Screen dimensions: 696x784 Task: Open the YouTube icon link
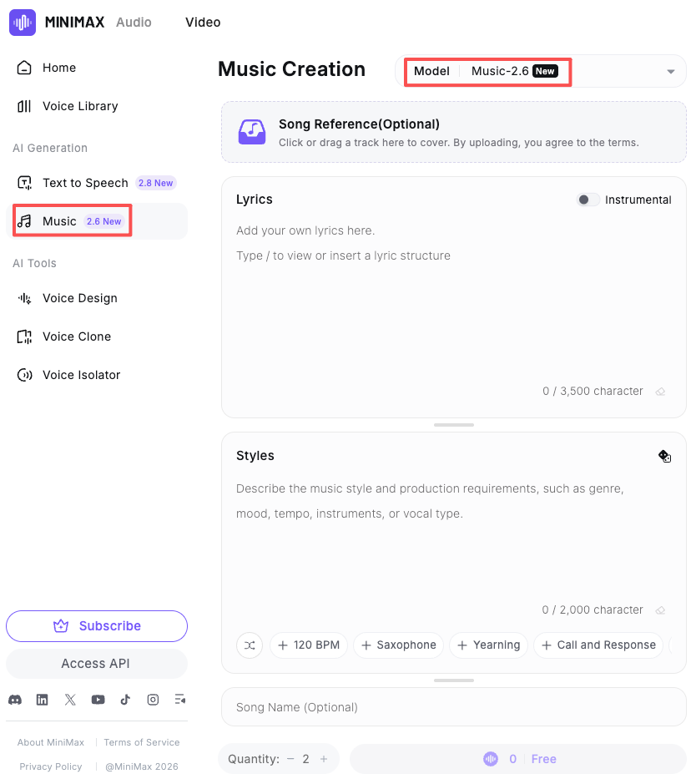(98, 700)
